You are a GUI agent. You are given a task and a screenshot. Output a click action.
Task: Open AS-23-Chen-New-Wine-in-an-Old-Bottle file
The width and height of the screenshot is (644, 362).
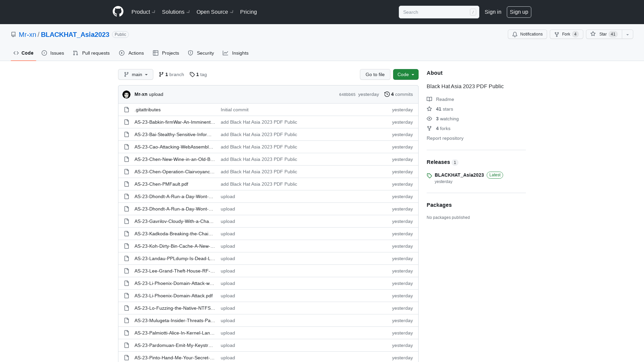pos(175,159)
